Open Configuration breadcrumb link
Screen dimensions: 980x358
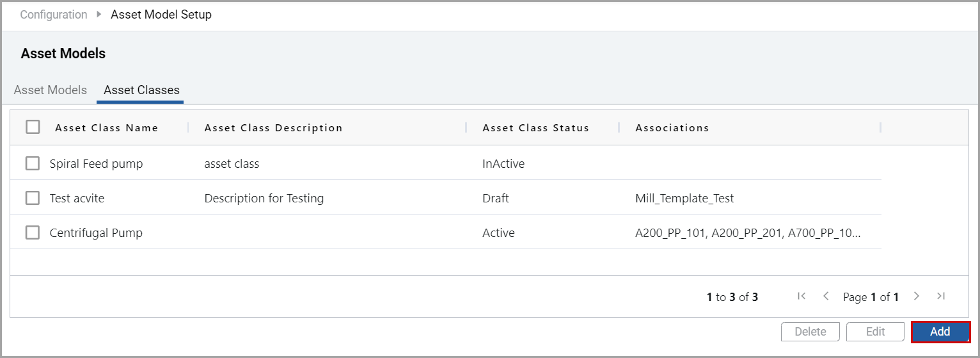pyautogui.click(x=54, y=14)
